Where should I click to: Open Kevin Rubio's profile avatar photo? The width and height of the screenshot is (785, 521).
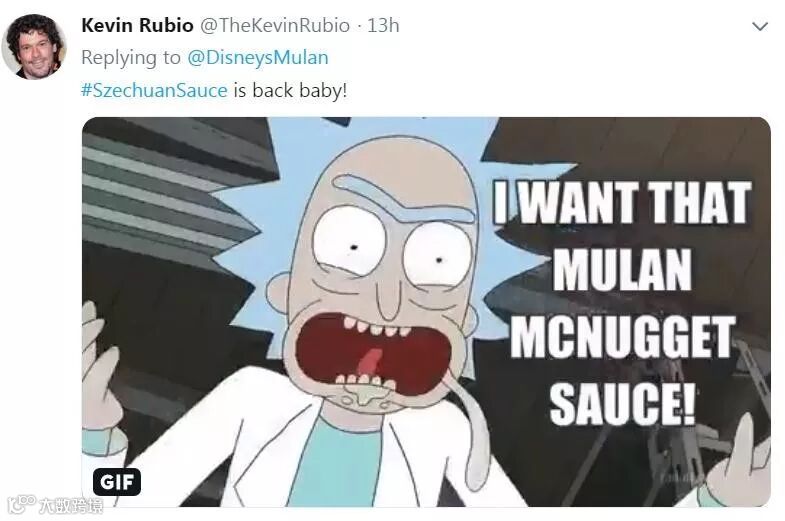tap(34, 47)
